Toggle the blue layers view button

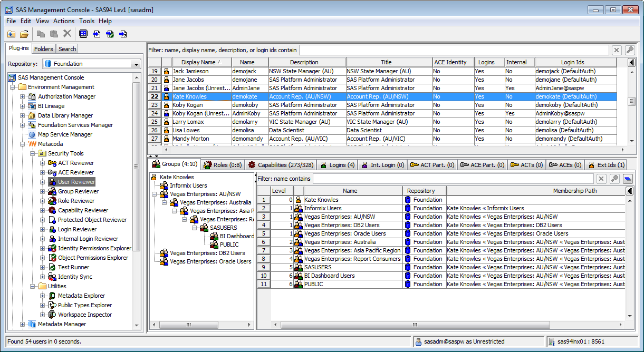628,179
